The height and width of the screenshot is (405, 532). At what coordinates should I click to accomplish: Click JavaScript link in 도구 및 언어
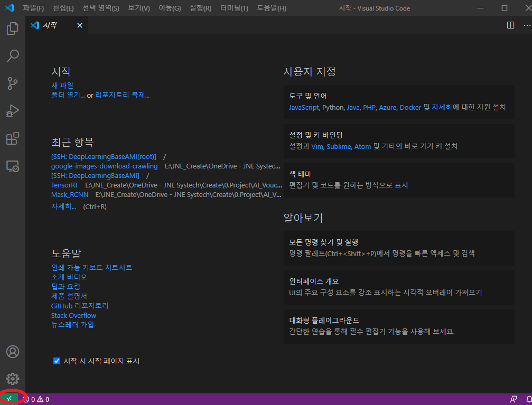pos(304,108)
